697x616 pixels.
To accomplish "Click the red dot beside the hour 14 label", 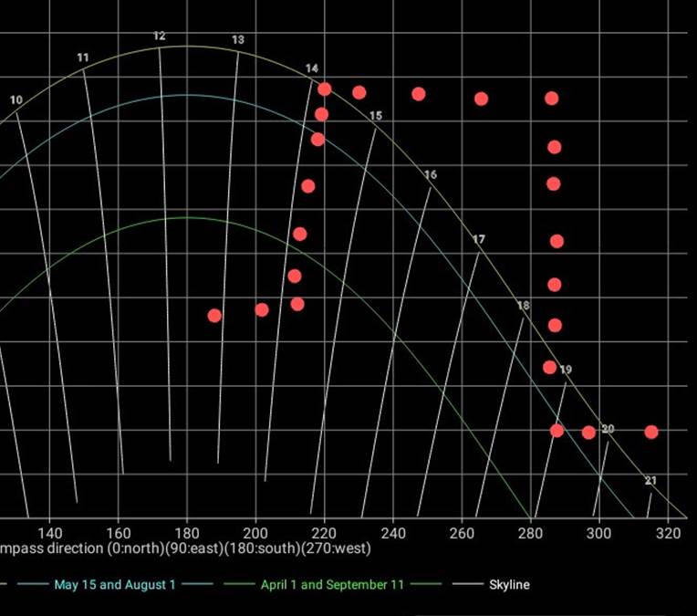I will coord(325,89).
